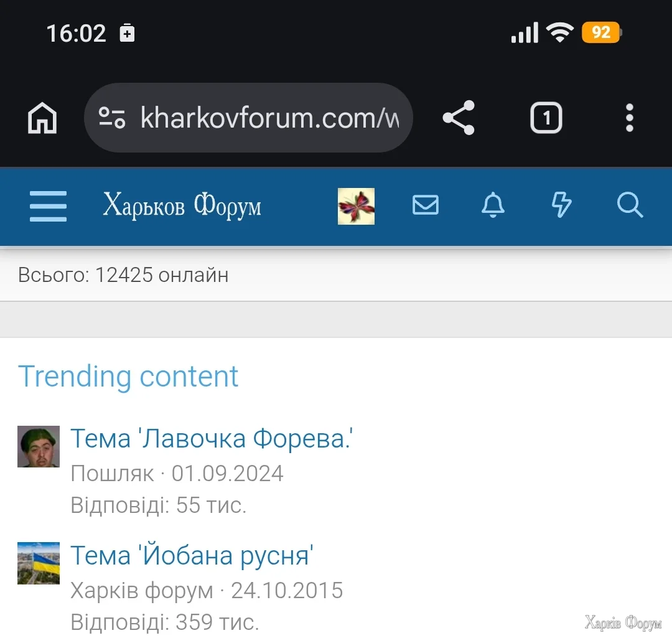This screenshot has width=672, height=638.
Task: Open the Ukrainian flag avatar thumbnail
Action: click(x=39, y=563)
